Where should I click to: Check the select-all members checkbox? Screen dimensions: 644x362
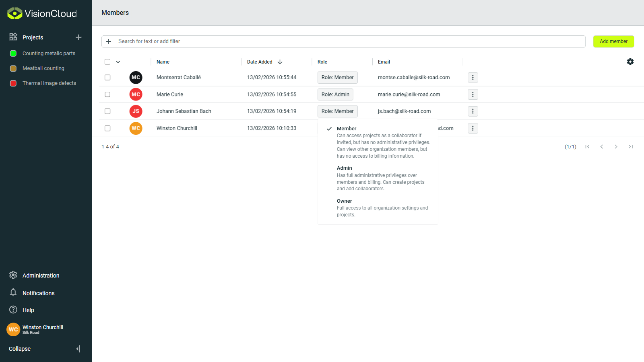pos(107,61)
